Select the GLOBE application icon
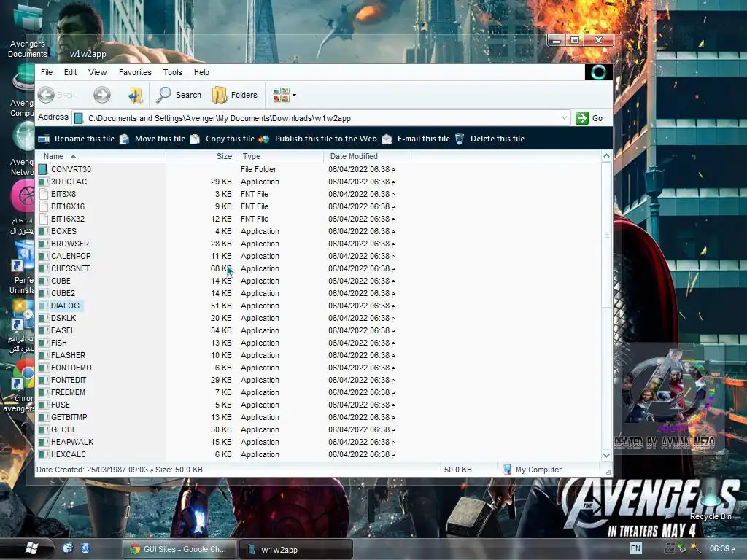The width and height of the screenshot is (747, 560). (43, 429)
